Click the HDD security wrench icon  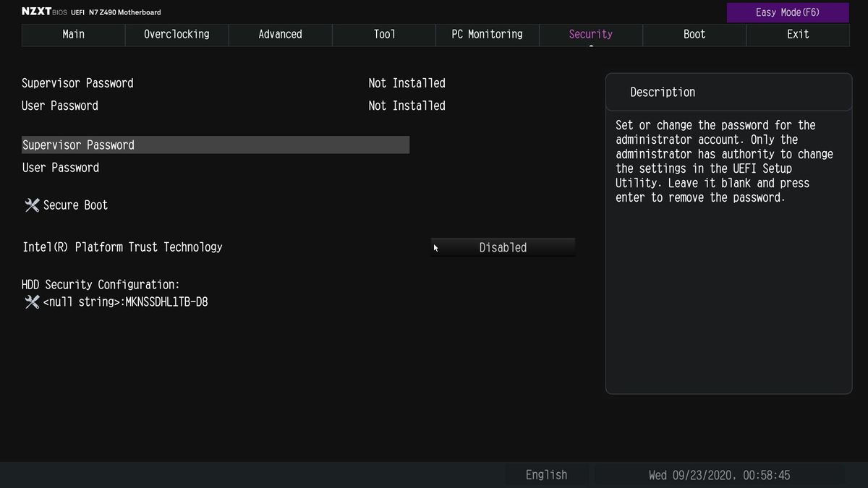coord(32,302)
